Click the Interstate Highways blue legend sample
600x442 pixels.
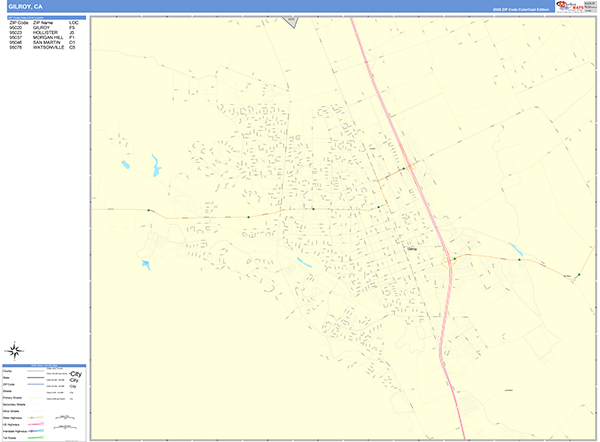click(x=36, y=431)
